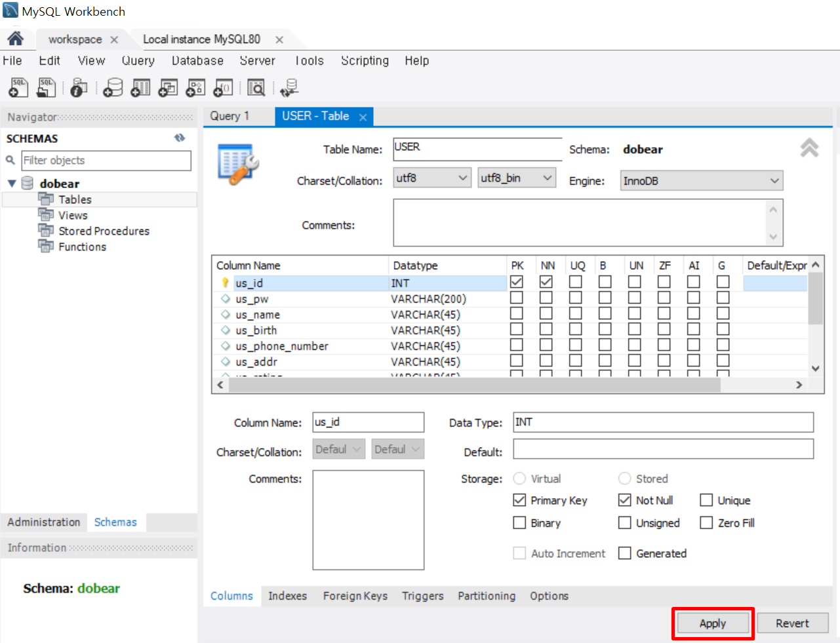Switch to the Triggers tab

click(422, 596)
